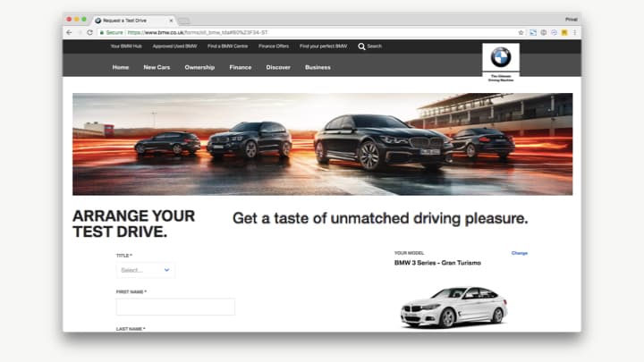Click the address bar URL
The image size is (644, 362).
198,32
